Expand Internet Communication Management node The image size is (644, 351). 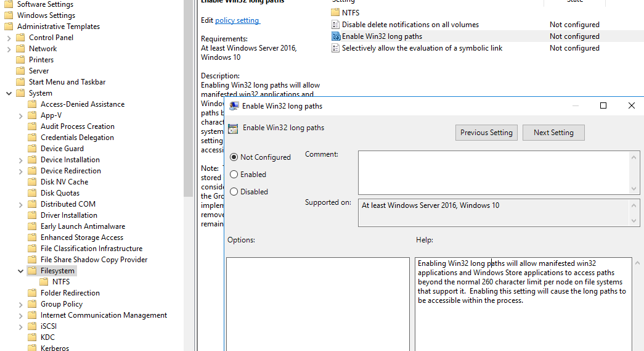[x=20, y=315]
